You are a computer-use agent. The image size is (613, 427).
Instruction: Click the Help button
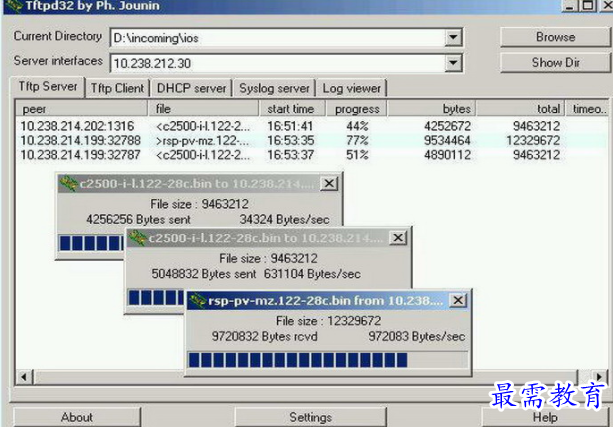[545, 417]
